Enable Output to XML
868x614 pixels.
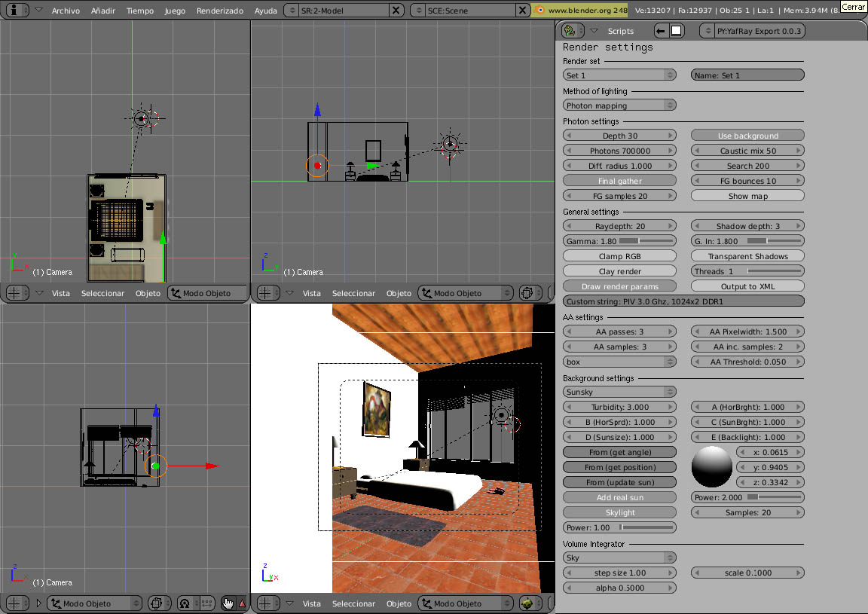747,286
